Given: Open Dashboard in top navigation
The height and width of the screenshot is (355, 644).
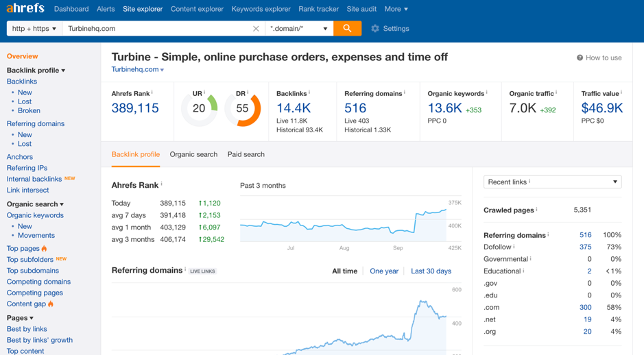Looking at the screenshot, I should (71, 9).
